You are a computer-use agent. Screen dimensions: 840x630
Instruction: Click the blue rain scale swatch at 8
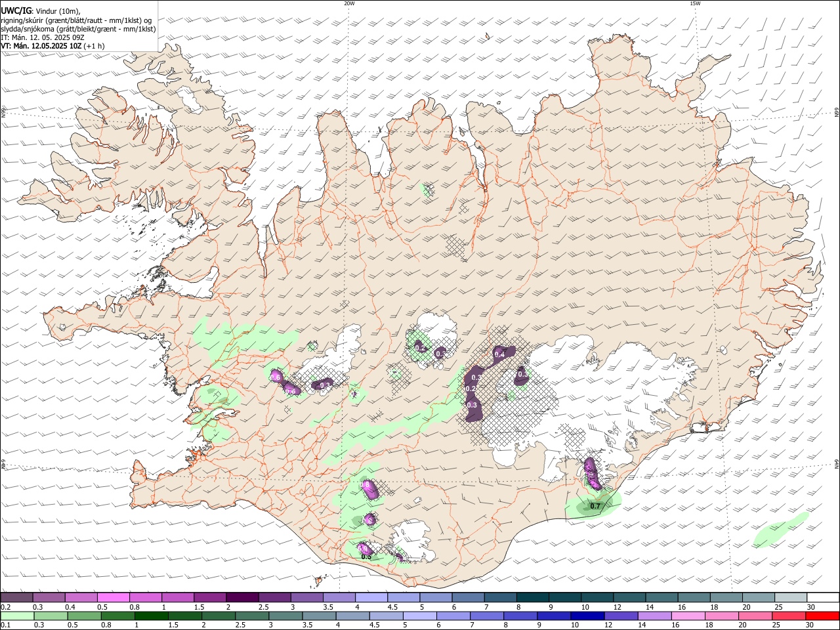(520, 616)
